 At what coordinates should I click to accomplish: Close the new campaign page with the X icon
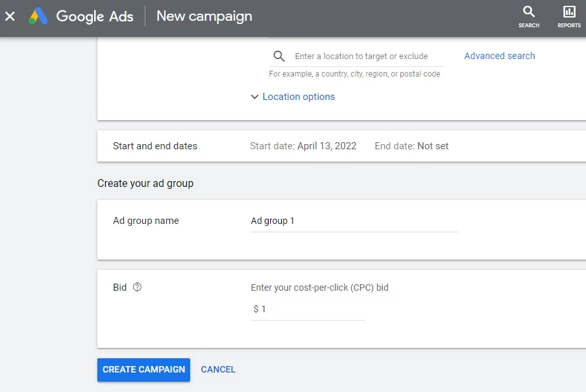(10, 16)
